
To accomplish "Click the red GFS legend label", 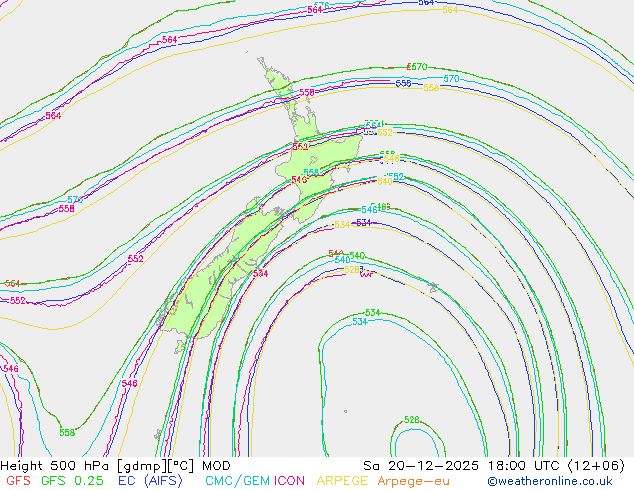I will [18, 481].
